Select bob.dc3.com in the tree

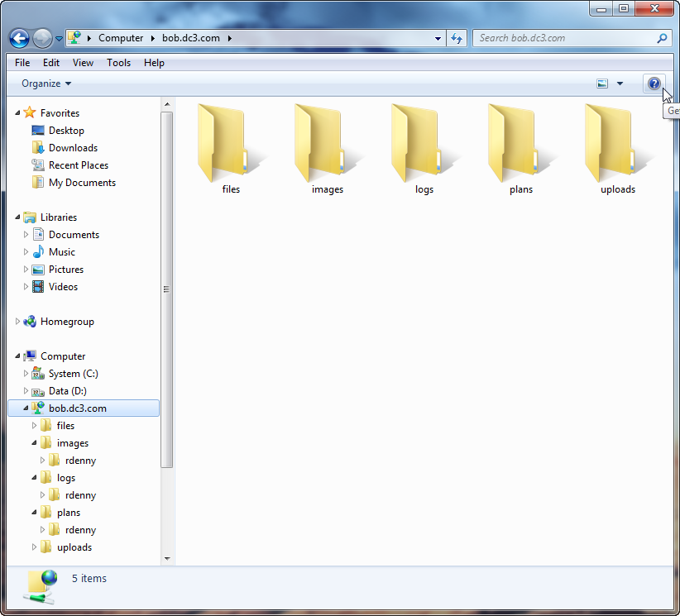78,408
